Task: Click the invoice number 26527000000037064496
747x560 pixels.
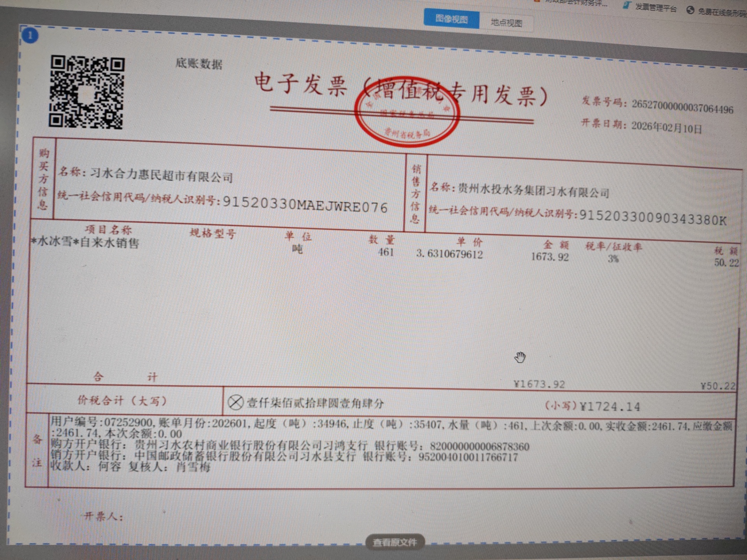Action: click(x=682, y=107)
